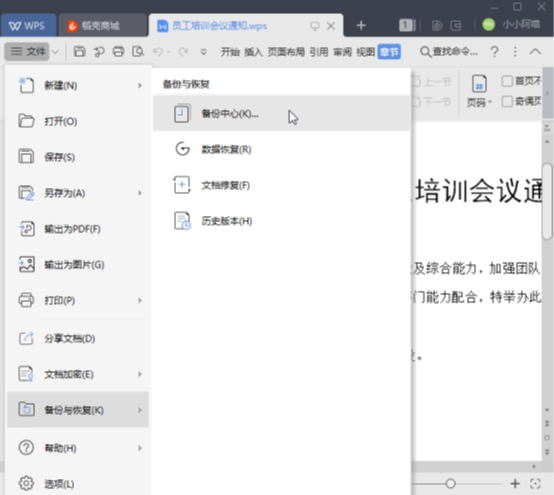Image resolution: width=554 pixels, height=495 pixels.
Task: Switch to the 插入 ribbon tab
Action: (x=253, y=52)
